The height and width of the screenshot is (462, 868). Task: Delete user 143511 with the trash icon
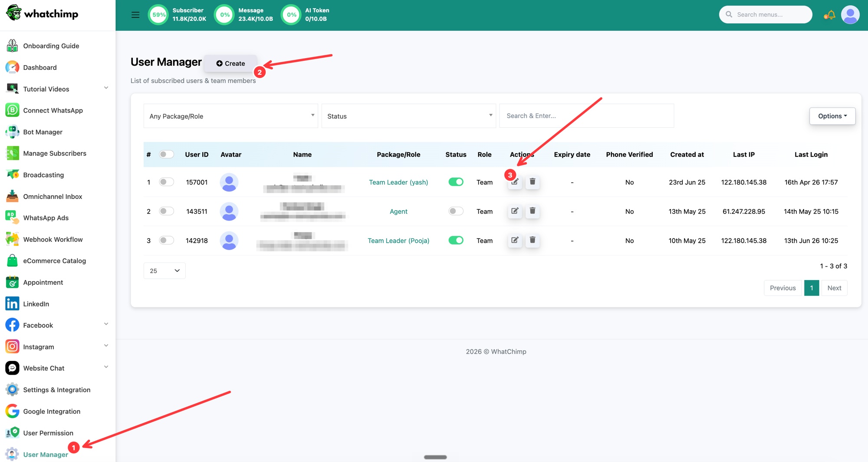[x=533, y=211]
